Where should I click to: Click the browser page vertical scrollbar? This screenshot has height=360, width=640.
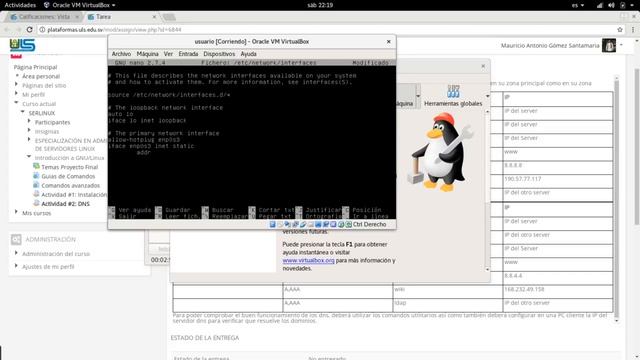point(637,147)
